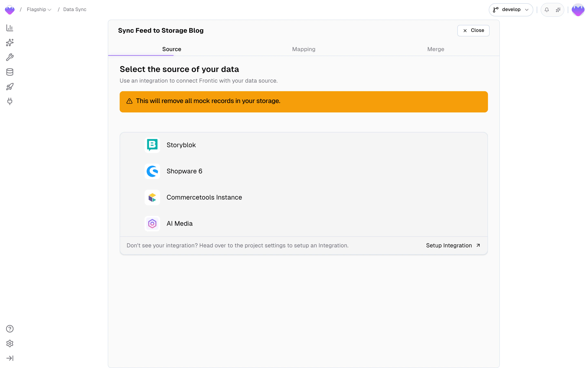Click the Storyblok logo icon
Screen dimensions: 588x368
point(152,145)
